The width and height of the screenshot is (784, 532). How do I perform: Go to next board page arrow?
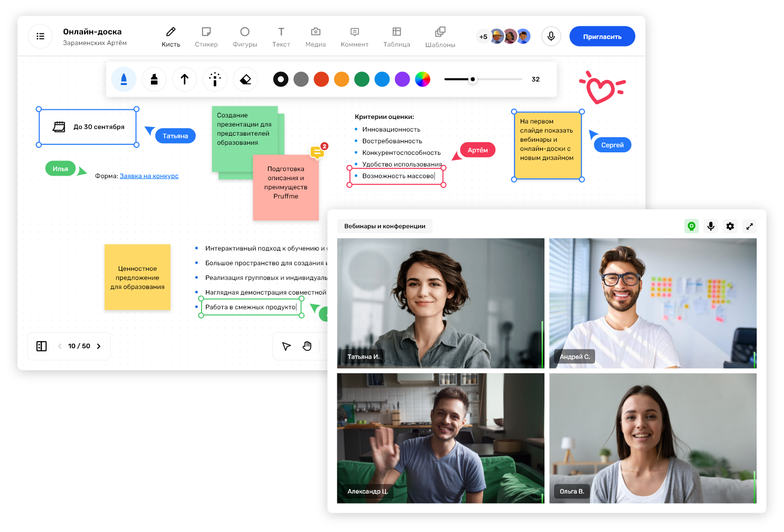pyautogui.click(x=99, y=346)
